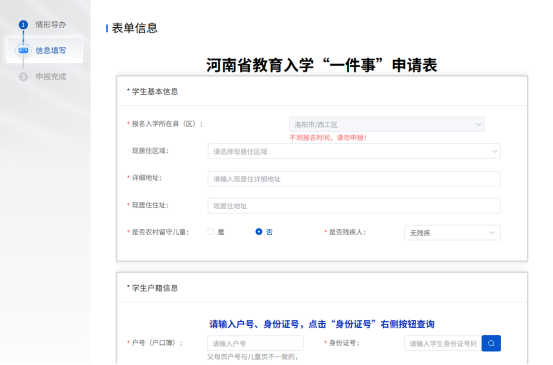The height and width of the screenshot is (365, 553).
Task: Click the 身份证号 input field
Action: (x=443, y=343)
